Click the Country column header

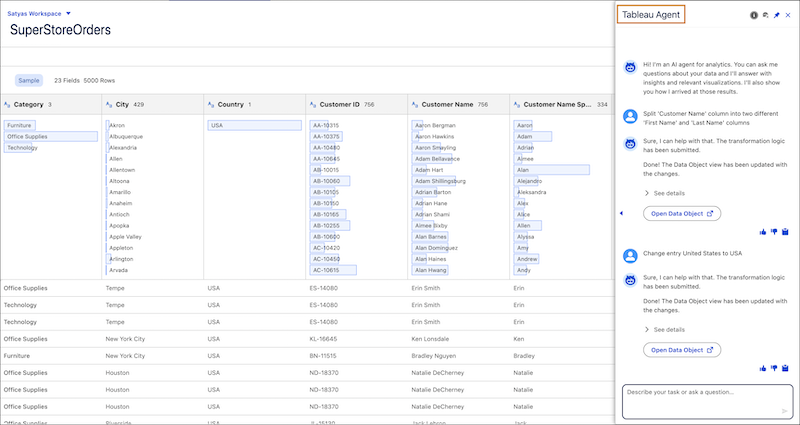click(x=255, y=105)
